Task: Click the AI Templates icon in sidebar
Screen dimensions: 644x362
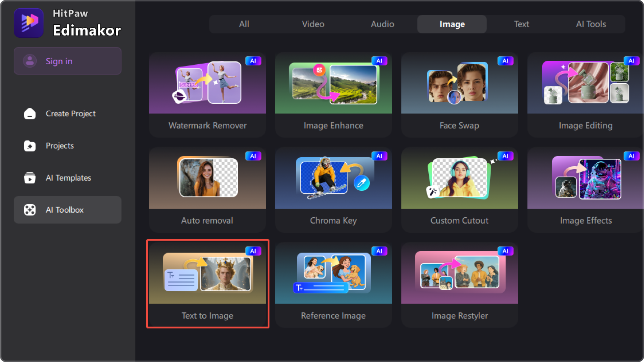Action: tap(30, 178)
